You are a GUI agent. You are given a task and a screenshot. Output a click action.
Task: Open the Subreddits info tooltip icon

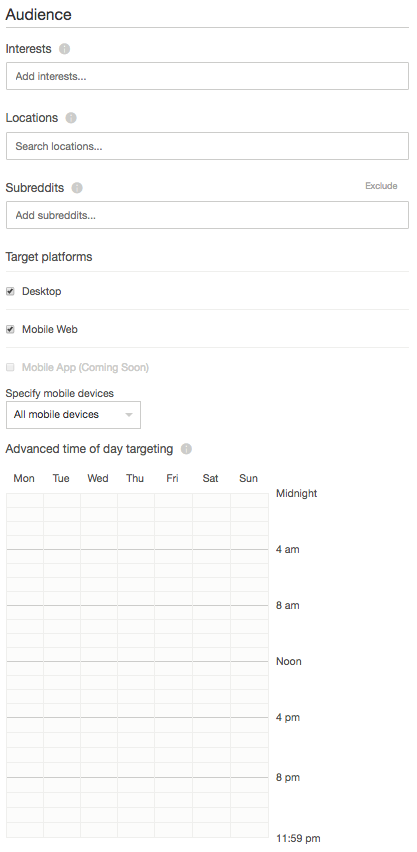pyautogui.click(x=77, y=188)
